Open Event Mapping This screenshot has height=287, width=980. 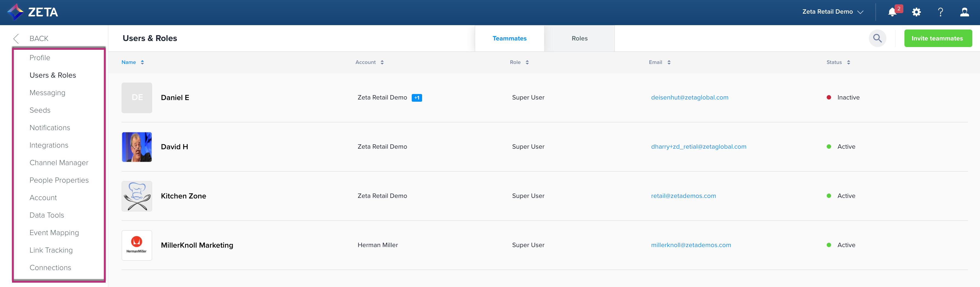tap(54, 232)
